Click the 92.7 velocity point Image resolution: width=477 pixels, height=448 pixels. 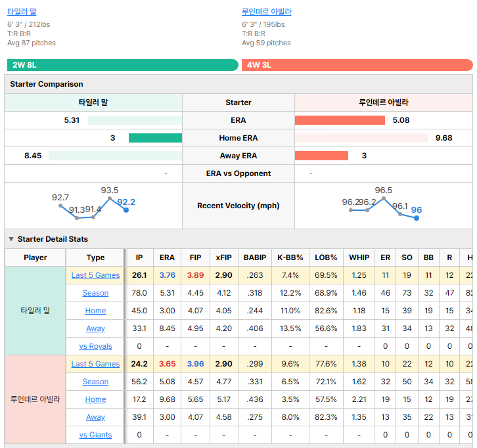tap(60, 206)
